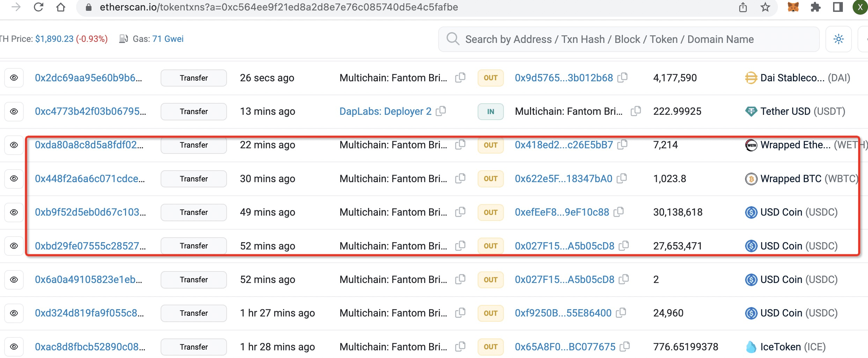Open the ETH price $1,890.23 link

click(x=54, y=39)
